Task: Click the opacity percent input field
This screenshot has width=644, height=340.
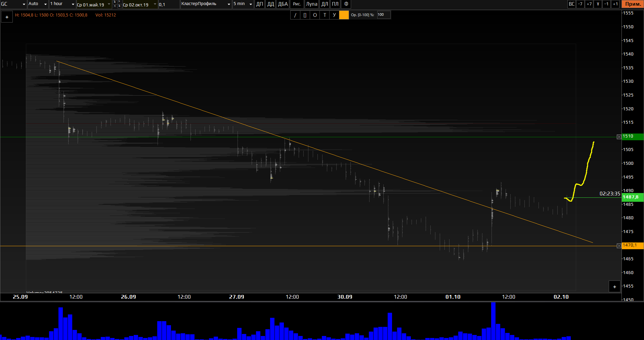Action: [x=383, y=15]
